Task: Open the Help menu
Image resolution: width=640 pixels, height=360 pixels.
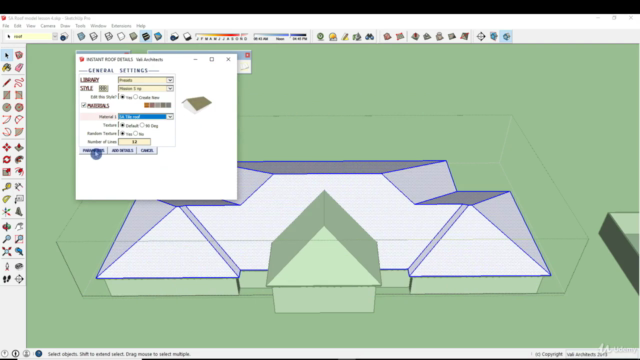Action: click(x=141, y=26)
